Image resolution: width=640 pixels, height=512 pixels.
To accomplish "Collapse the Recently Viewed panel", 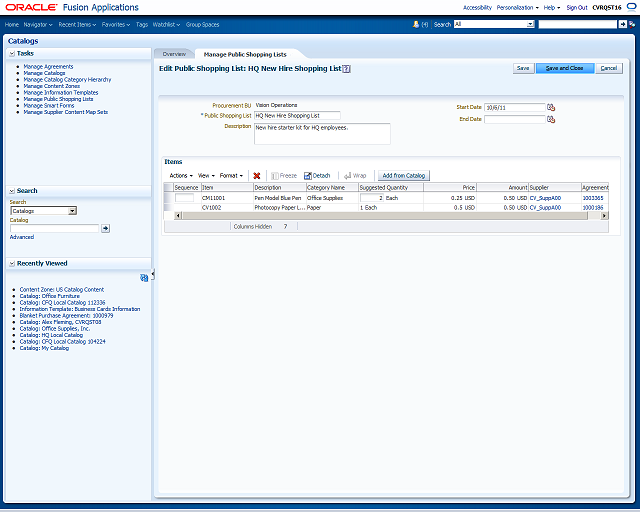I will point(12,263).
